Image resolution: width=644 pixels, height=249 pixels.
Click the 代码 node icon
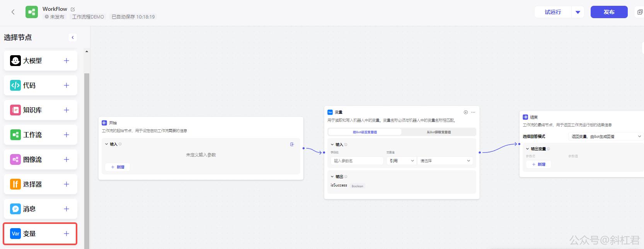pyautogui.click(x=15, y=85)
